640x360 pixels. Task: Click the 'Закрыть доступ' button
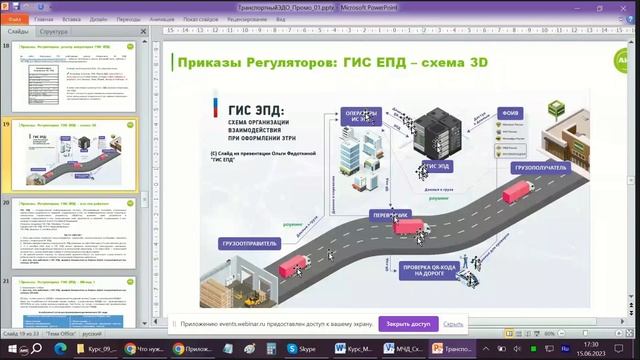(408, 324)
